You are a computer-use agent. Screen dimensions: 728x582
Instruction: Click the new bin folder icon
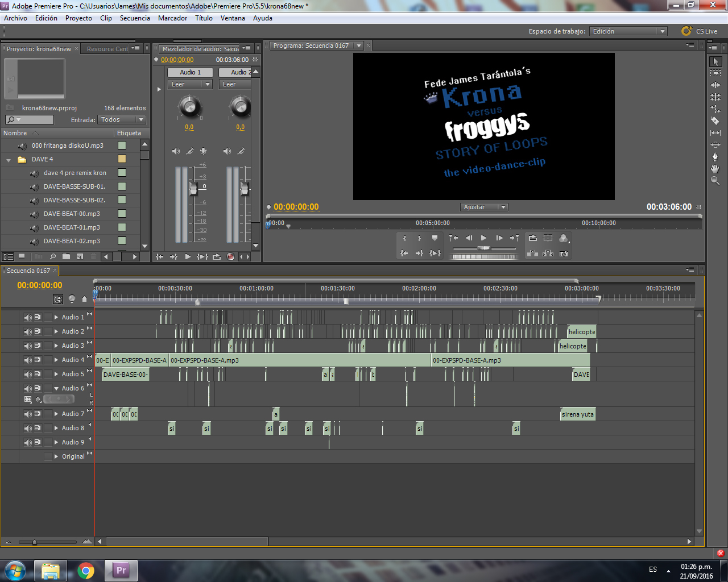click(66, 257)
